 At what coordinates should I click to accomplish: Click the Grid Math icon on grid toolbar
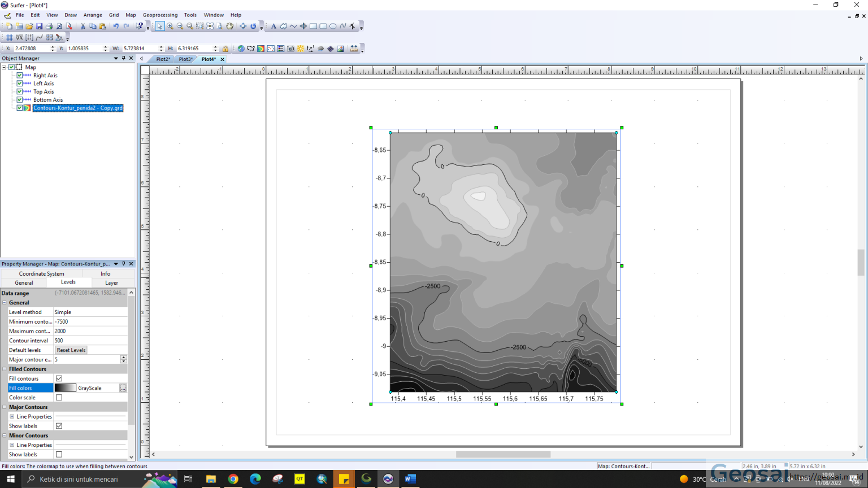pos(19,37)
